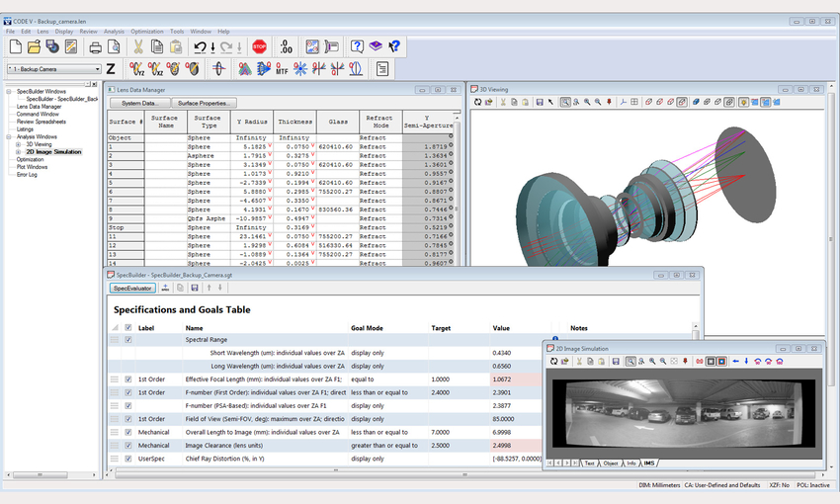840x504 pixels.
Task: Open the Optimization menu
Action: 146,32
